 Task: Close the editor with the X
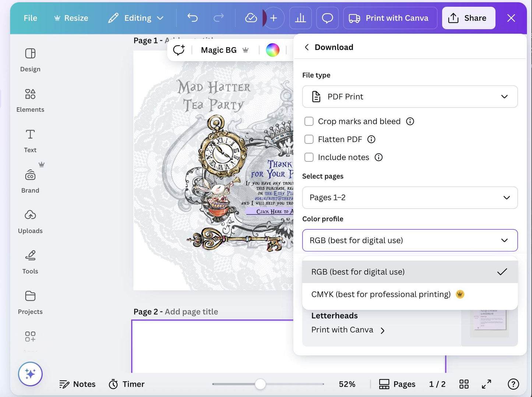click(511, 18)
